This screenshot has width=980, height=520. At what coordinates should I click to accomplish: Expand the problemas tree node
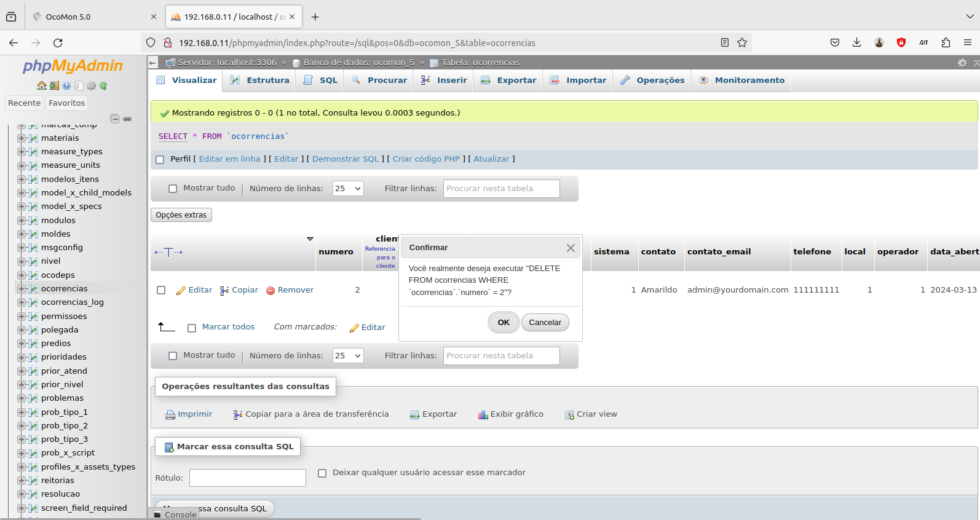22,398
